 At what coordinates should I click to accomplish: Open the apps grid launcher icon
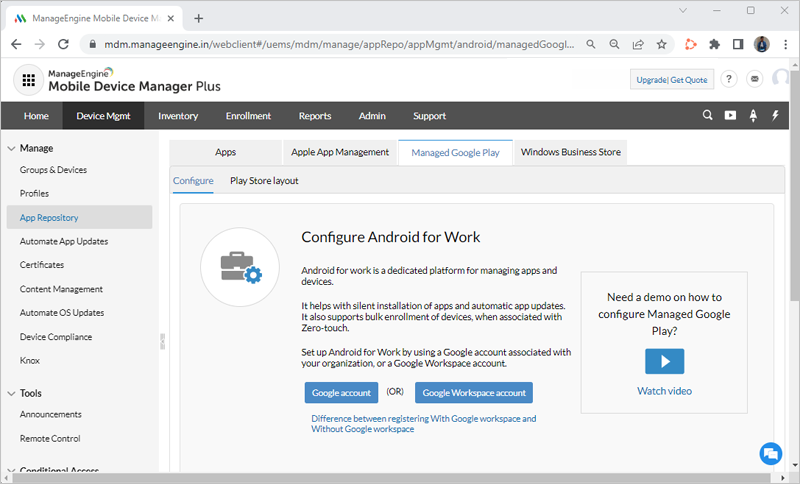28,81
